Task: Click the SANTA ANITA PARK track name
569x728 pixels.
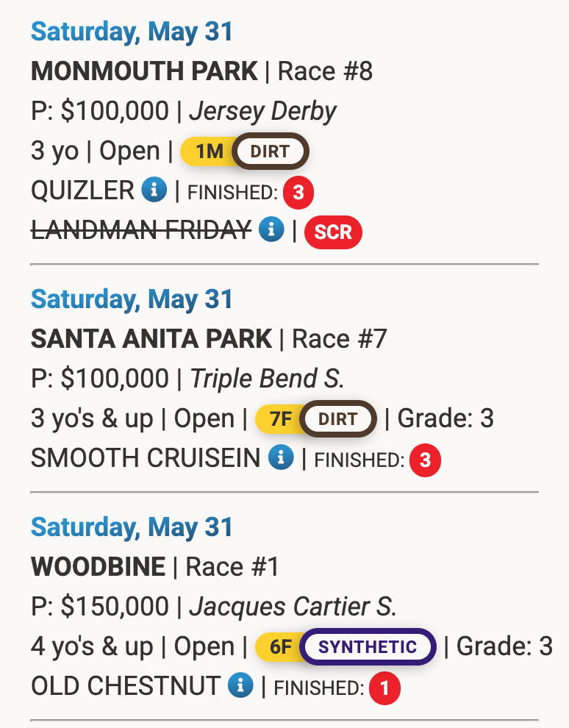Action: (x=151, y=339)
